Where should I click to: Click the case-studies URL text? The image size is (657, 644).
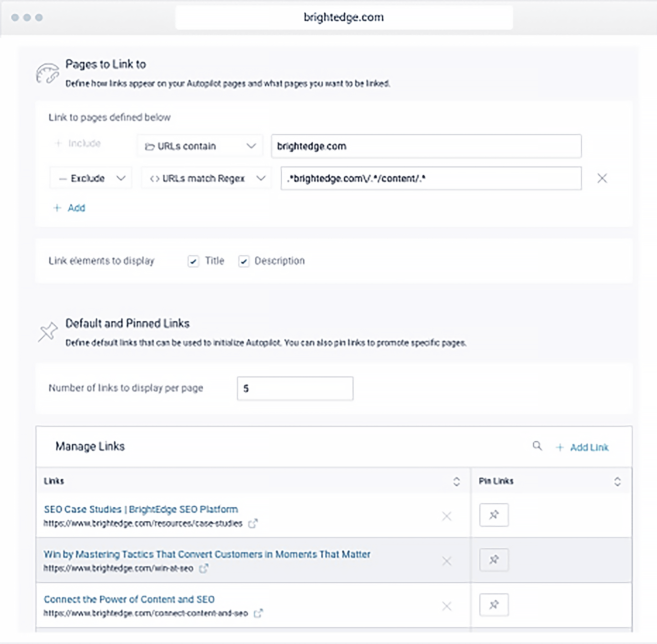click(x=143, y=523)
